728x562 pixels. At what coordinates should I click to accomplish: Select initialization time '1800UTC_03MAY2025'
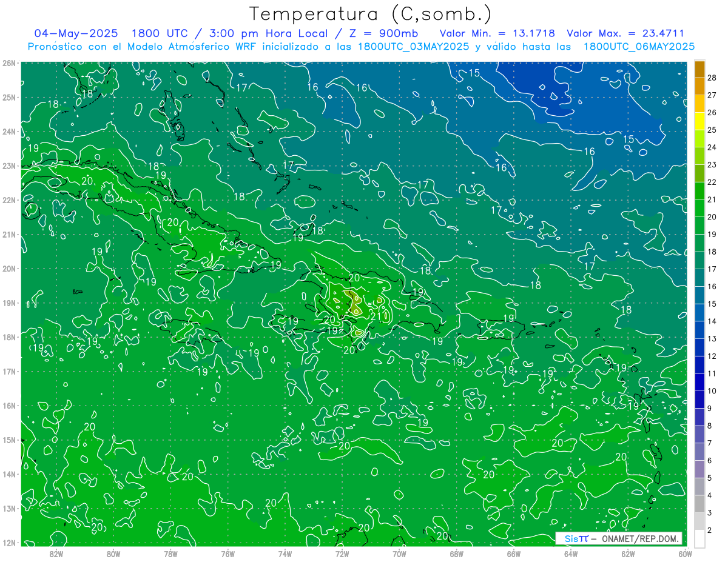(413, 46)
